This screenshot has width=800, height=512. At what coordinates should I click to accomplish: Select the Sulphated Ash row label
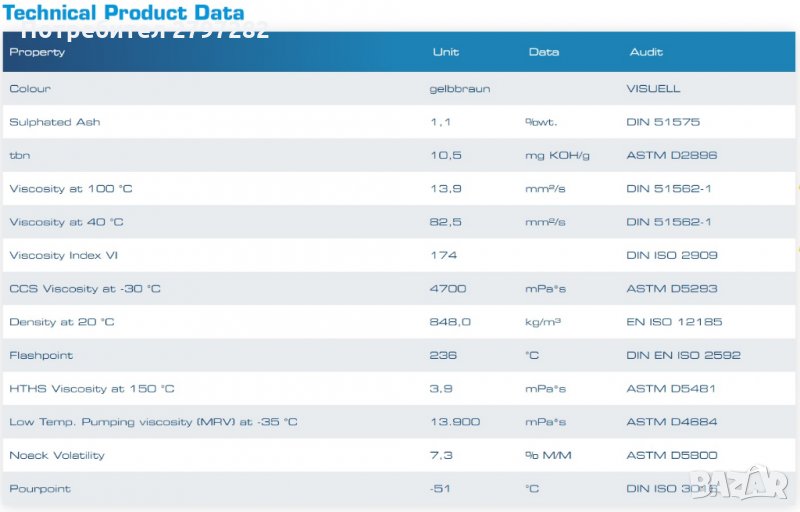(55, 122)
